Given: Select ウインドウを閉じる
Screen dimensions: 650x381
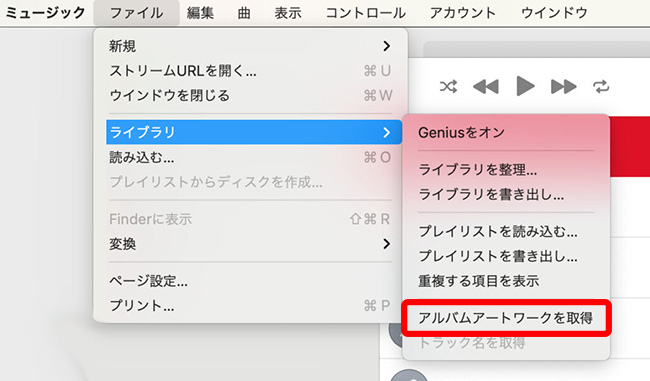Looking at the screenshot, I should point(250,96).
